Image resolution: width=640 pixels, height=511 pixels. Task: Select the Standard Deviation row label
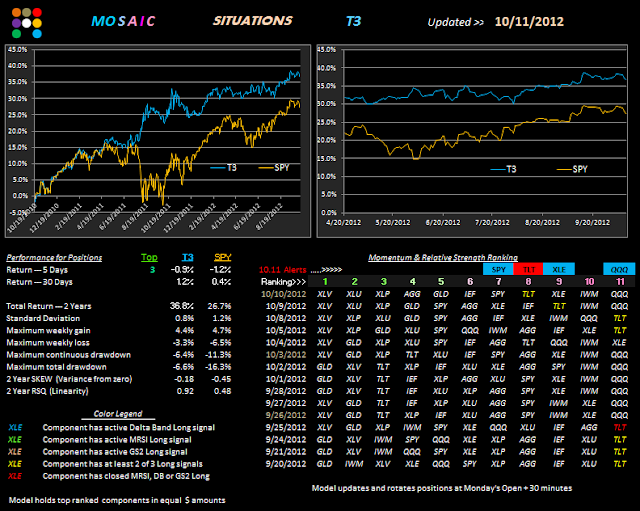coord(43,318)
